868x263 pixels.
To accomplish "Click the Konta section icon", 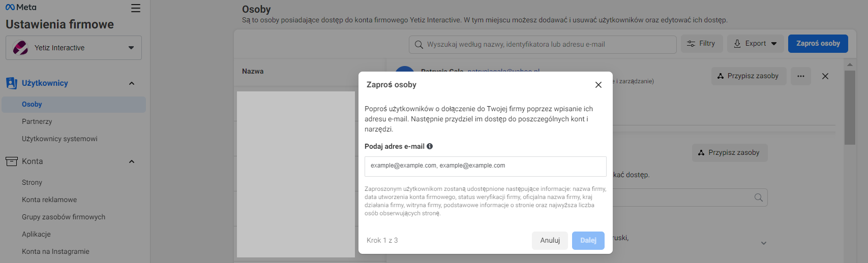I will tap(11, 161).
